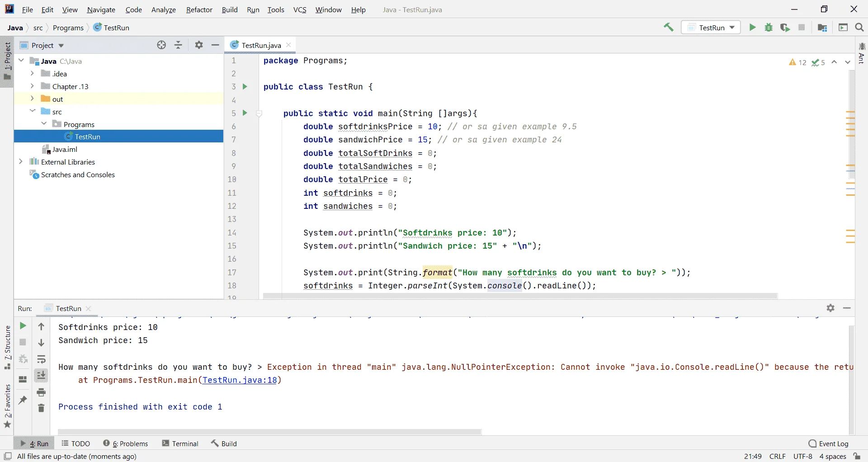Jump to the previous highlighted error arrow

(835, 62)
